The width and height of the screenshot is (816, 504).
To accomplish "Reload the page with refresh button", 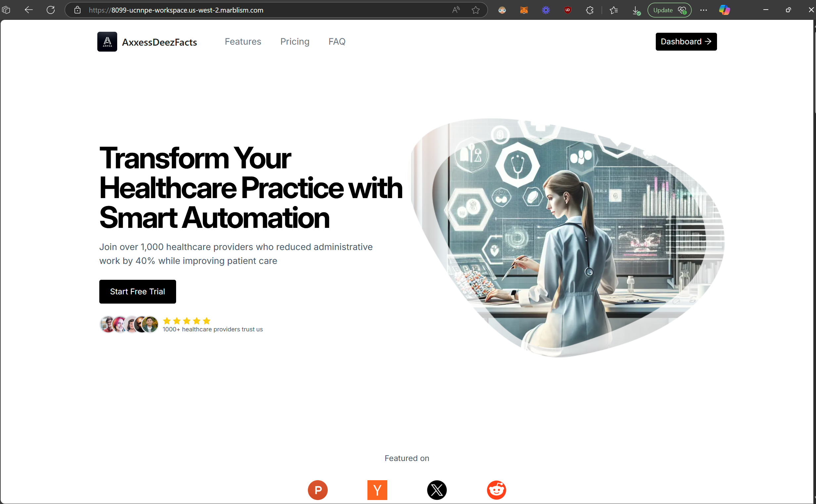I will (x=51, y=10).
